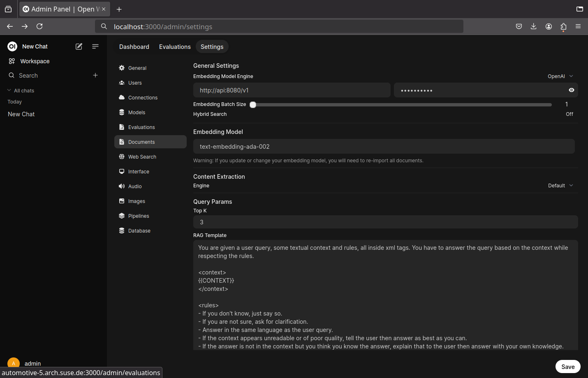The height and width of the screenshot is (378, 588).
Task: Open Content Extraction Engine Default dropdown
Action: click(x=560, y=186)
